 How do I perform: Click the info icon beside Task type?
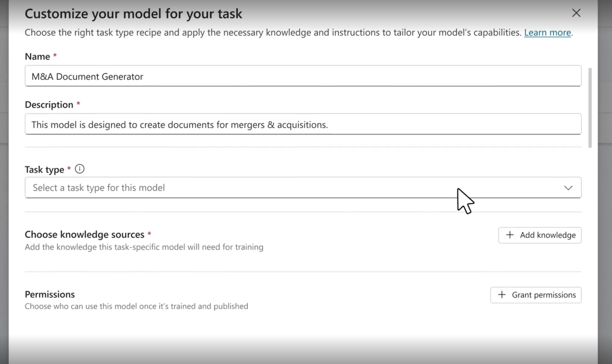pos(80,169)
